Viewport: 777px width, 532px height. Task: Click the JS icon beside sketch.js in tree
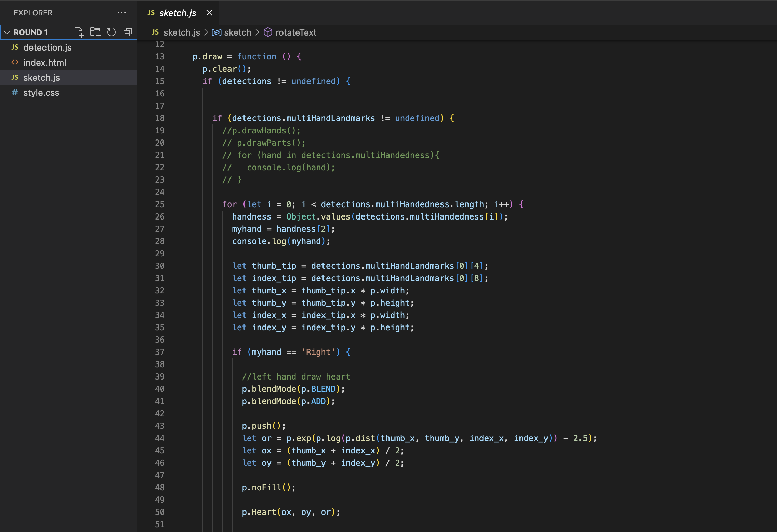point(15,77)
